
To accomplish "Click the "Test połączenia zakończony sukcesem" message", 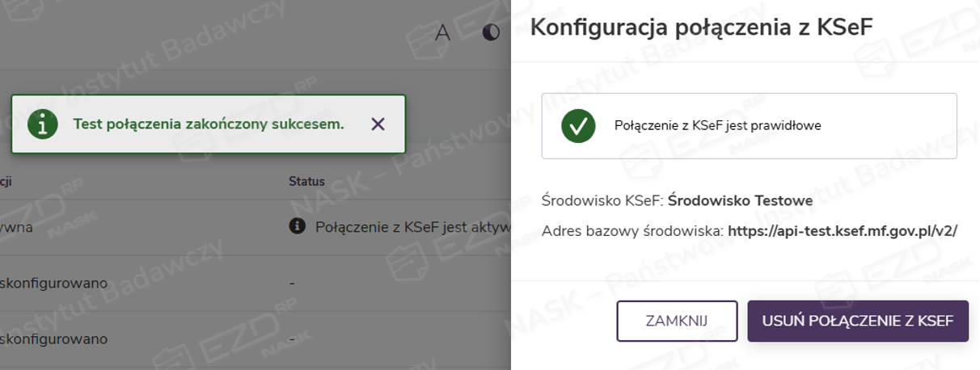I will [209, 124].
